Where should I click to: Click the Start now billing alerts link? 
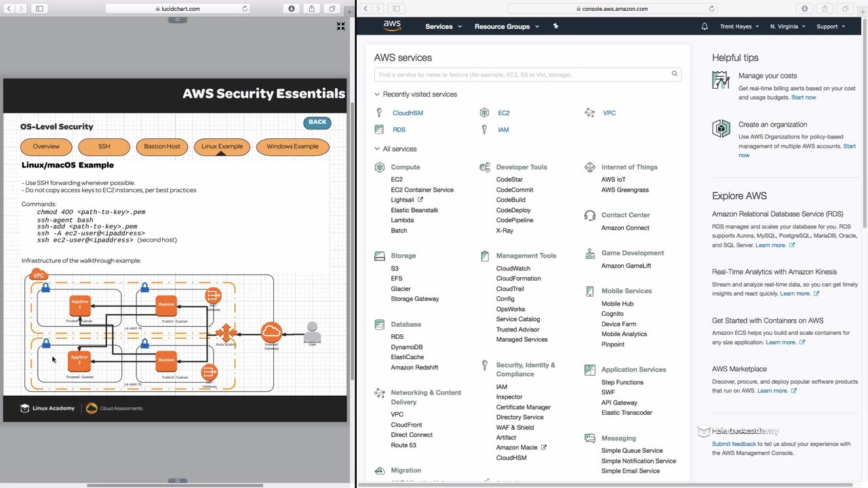(804, 98)
